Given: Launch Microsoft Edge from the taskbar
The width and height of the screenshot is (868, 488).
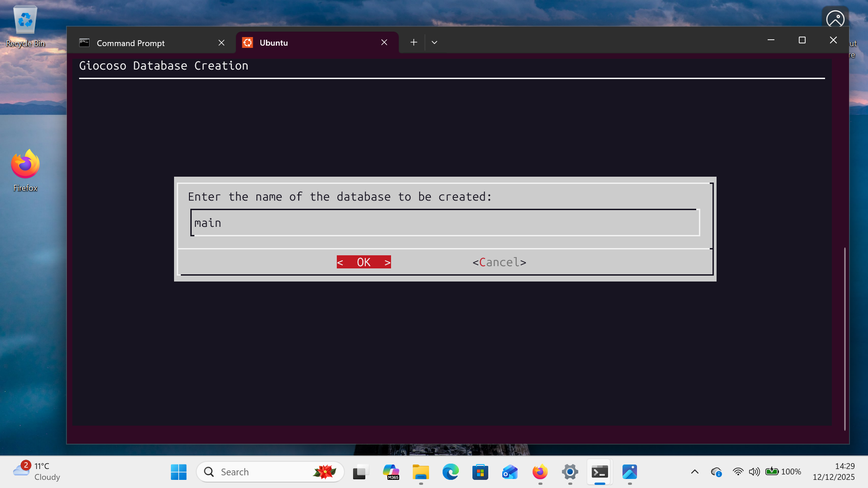Looking at the screenshot, I should coord(451,472).
